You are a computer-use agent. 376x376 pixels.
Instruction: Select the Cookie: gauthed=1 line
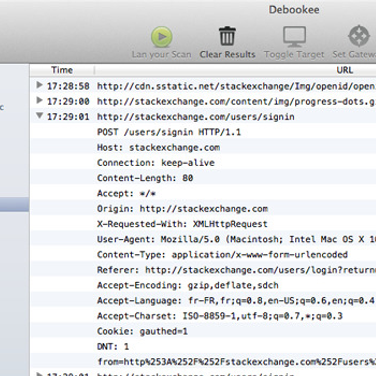pyautogui.click(x=142, y=332)
